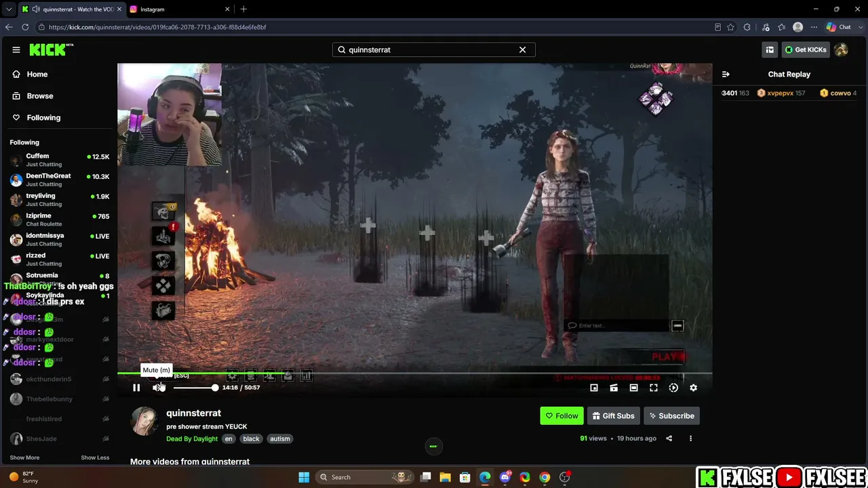Image resolution: width=868 pixels, height=488 pixels.
Task: Open browser settings and more menu
Action: click(814, 27)
